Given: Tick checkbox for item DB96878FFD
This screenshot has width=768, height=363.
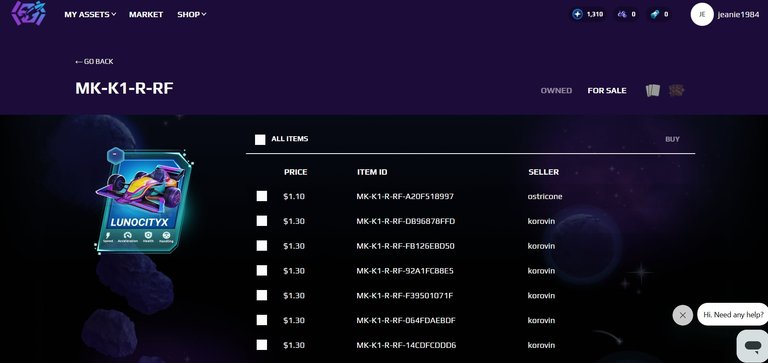Looking at the screenshot, I should [x=262, y=221].
